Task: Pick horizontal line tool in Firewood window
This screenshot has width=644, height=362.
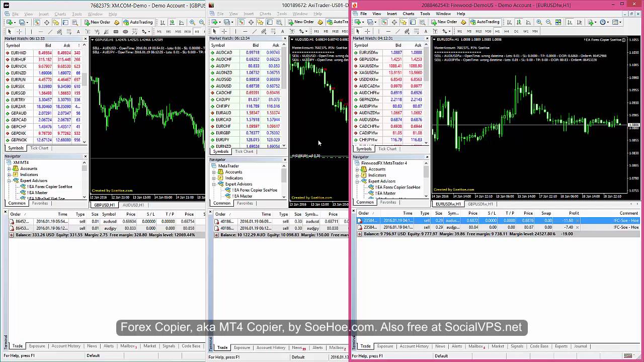Action: pos(388,31)
